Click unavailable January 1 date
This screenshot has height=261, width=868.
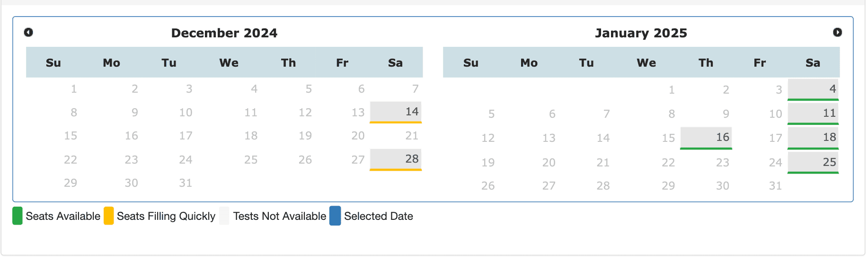[671, 90]
